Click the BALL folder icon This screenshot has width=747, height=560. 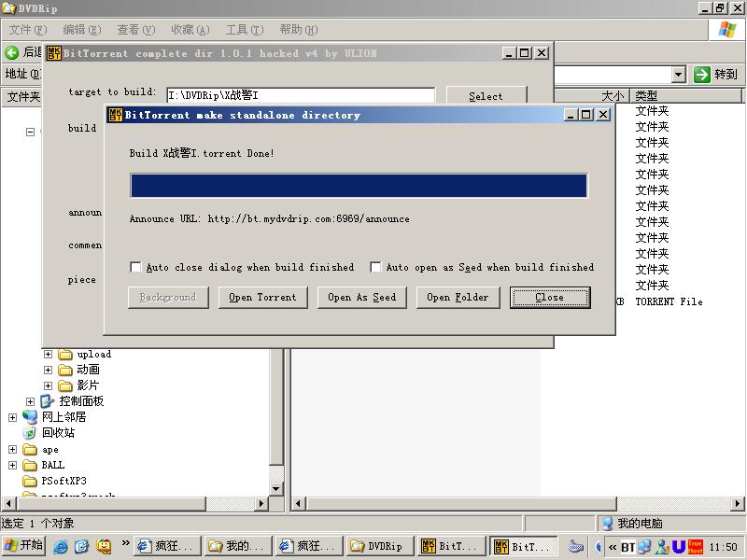(30, 465)
